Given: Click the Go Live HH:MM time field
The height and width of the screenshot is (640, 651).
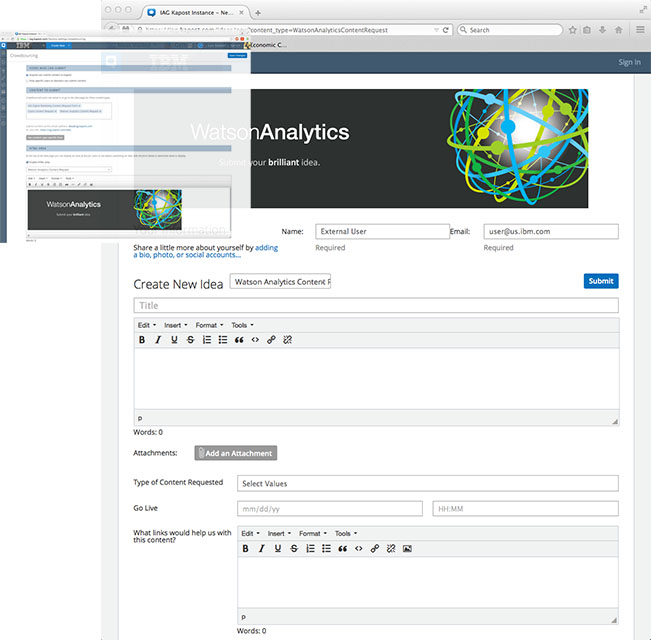Looking at the screenshot, I should pyautogui.click(x=525, y=509).
